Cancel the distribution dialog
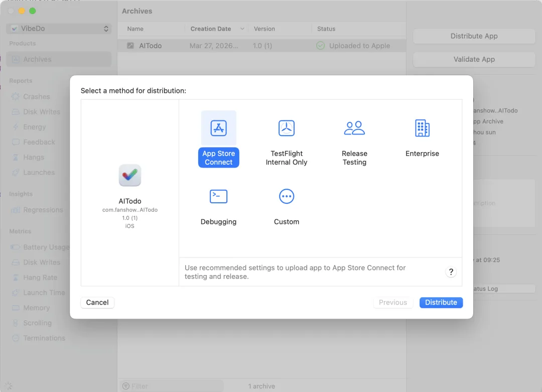This screenshot has width=542, height=392. point(97,302)
